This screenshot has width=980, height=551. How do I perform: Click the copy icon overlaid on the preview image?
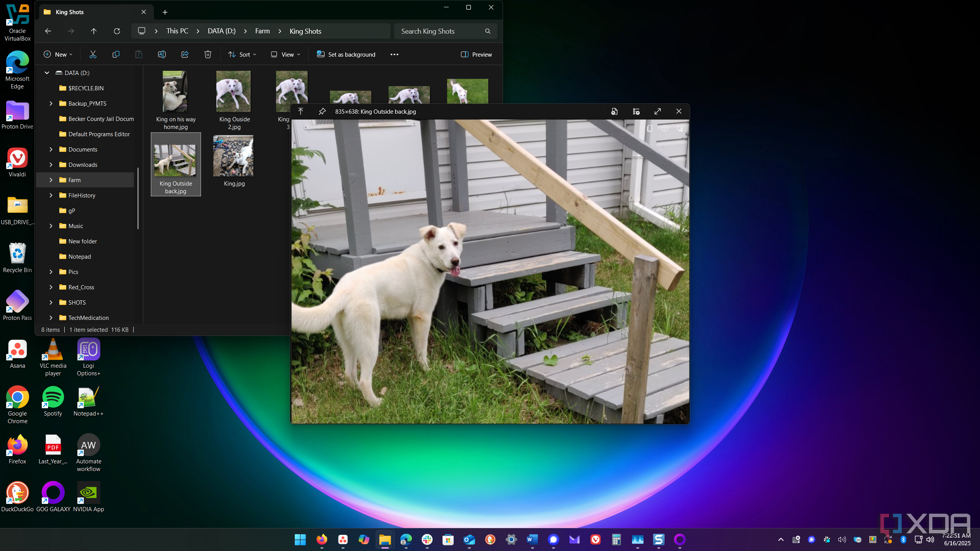point(650,129)
